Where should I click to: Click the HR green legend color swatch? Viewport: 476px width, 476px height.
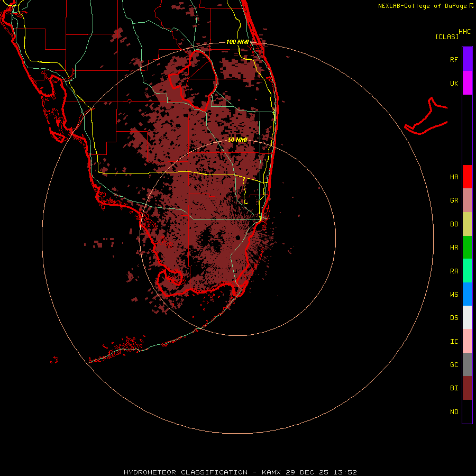pos(467,248)
